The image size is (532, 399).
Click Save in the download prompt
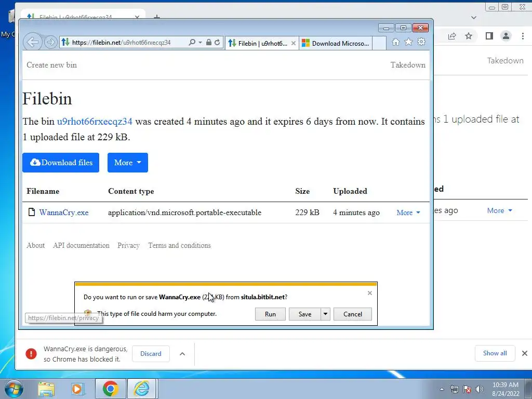click(x=304, y=314)
